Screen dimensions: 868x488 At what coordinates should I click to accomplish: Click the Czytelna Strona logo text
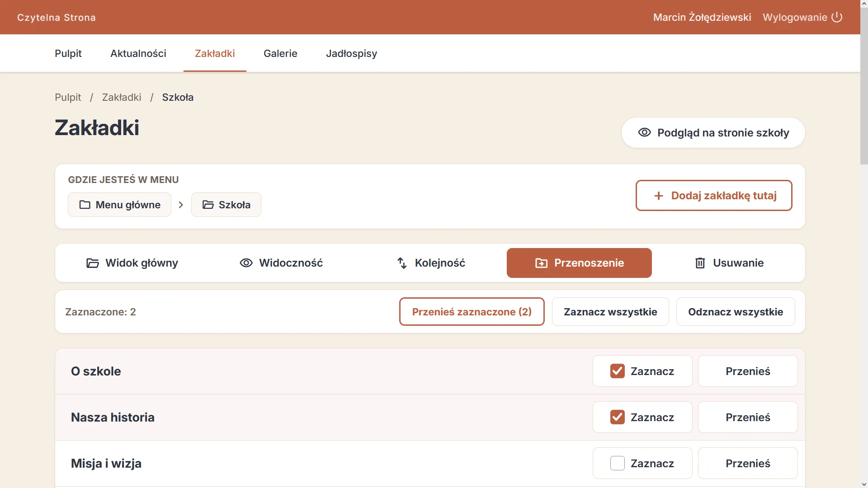[57, 18]
